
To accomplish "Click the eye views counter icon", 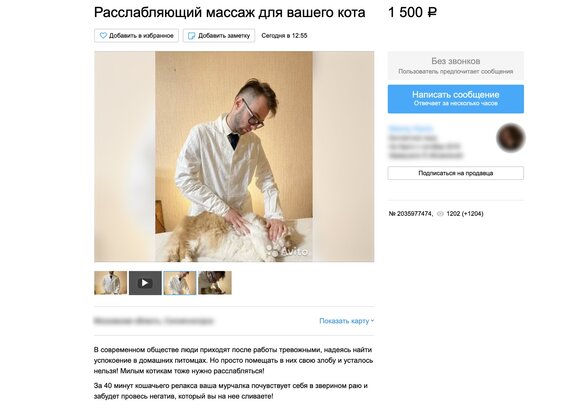I will pos(440,214).
